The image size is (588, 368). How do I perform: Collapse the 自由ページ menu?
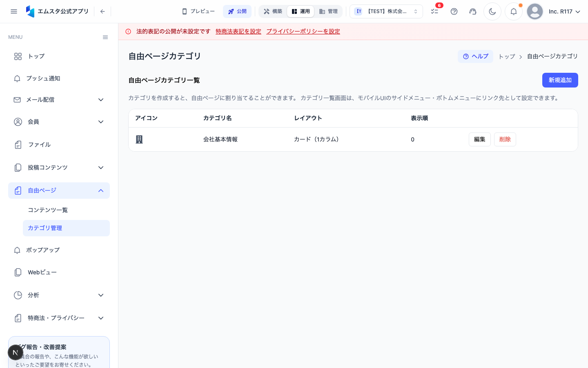(x=59, y=191)
